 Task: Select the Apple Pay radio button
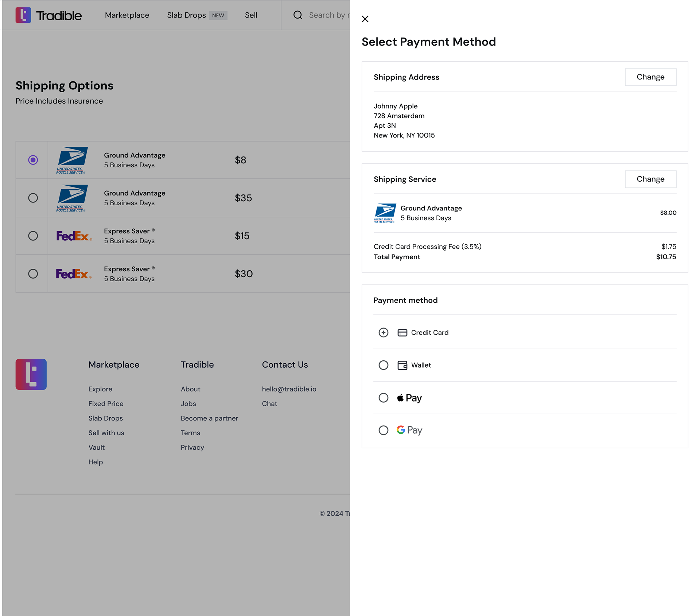(383, 398)
